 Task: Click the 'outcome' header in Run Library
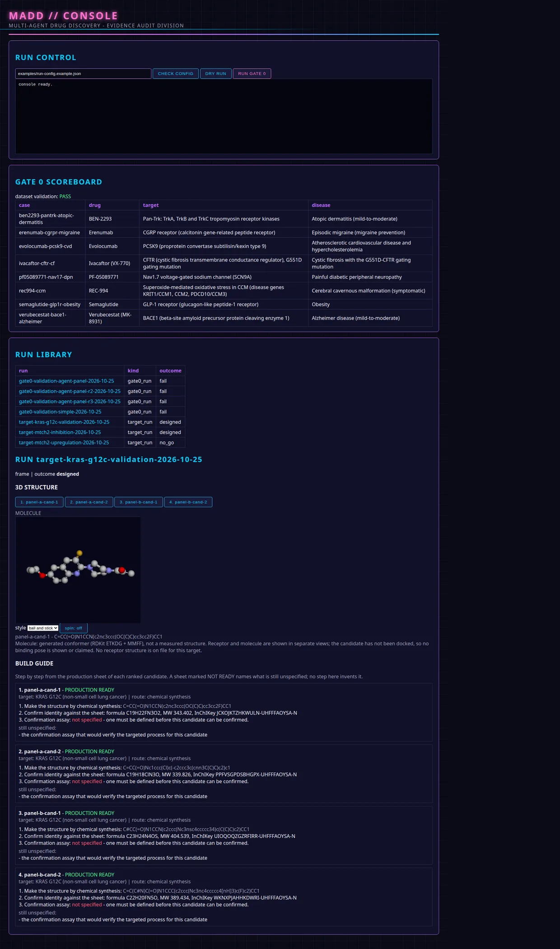[x=170, y=371]
